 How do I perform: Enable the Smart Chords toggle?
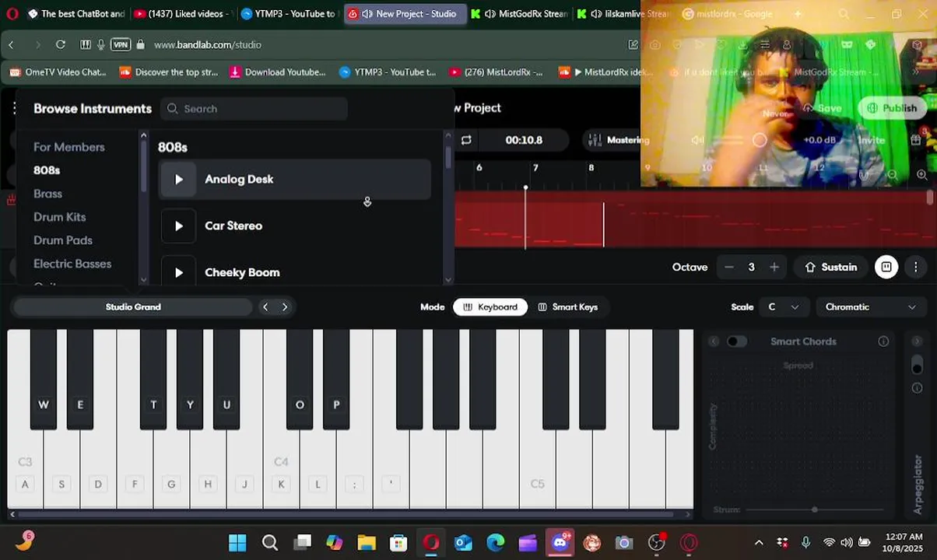tap(736, 341)
